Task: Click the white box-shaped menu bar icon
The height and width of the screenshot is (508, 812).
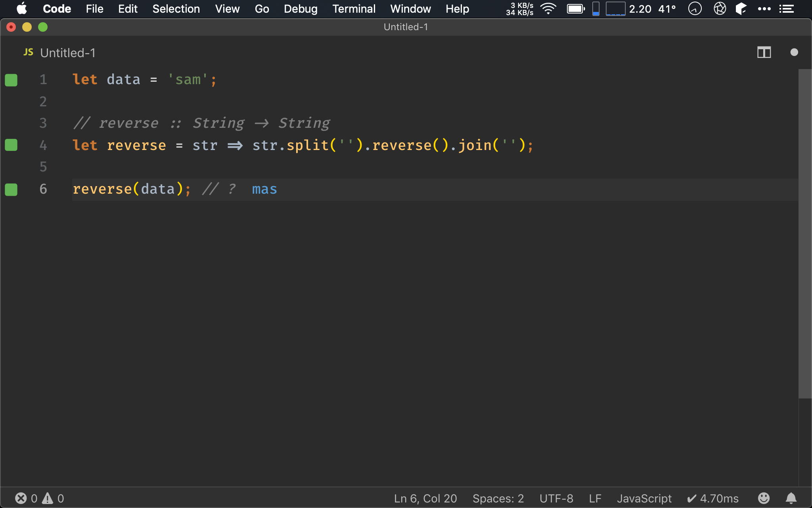Action: click(x=741, y=9)
